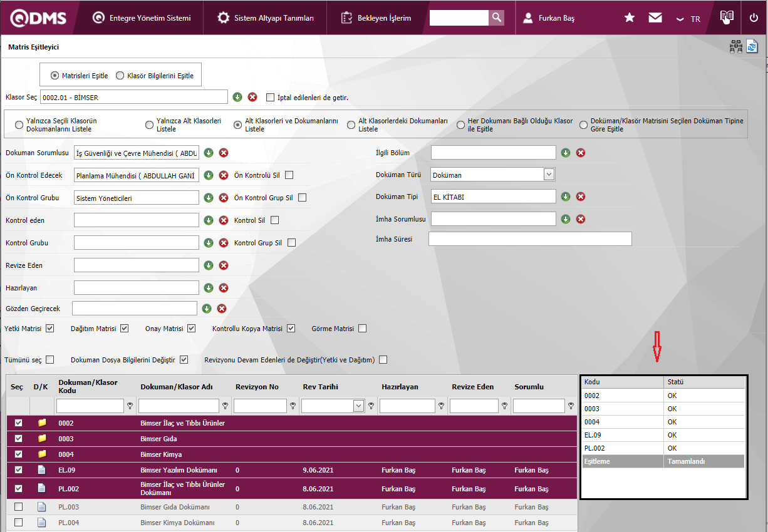Clear Doküman Tipi with red X icon

581,197
